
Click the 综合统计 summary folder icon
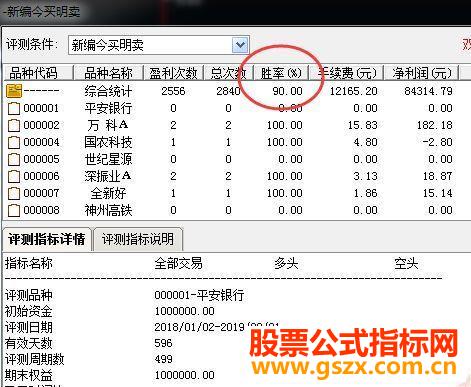(14, 91)
